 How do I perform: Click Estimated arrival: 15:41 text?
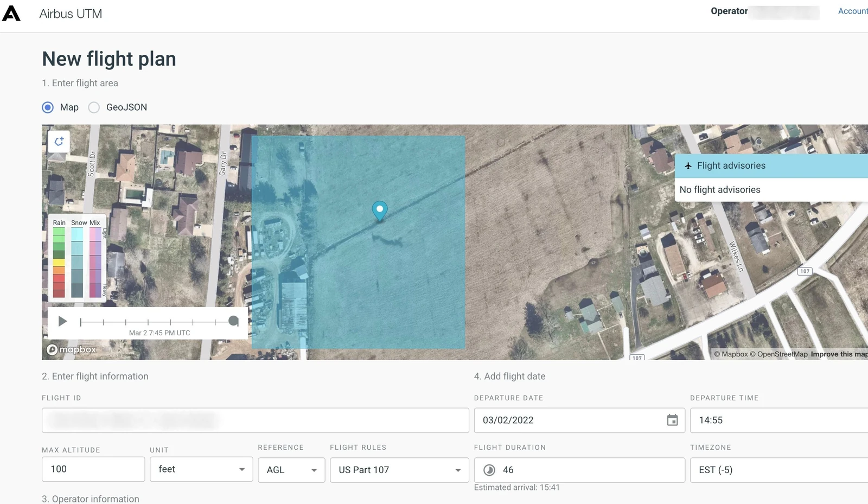click(517, 488)
